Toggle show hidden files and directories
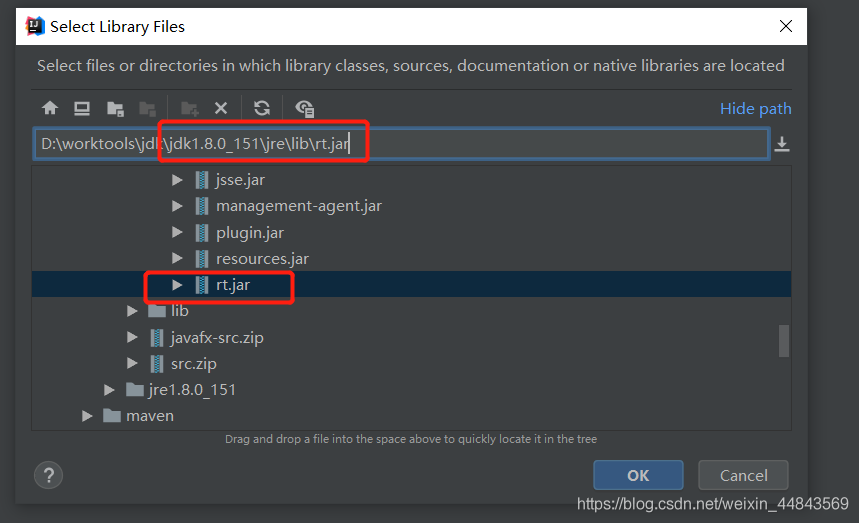 pos(305,108)
